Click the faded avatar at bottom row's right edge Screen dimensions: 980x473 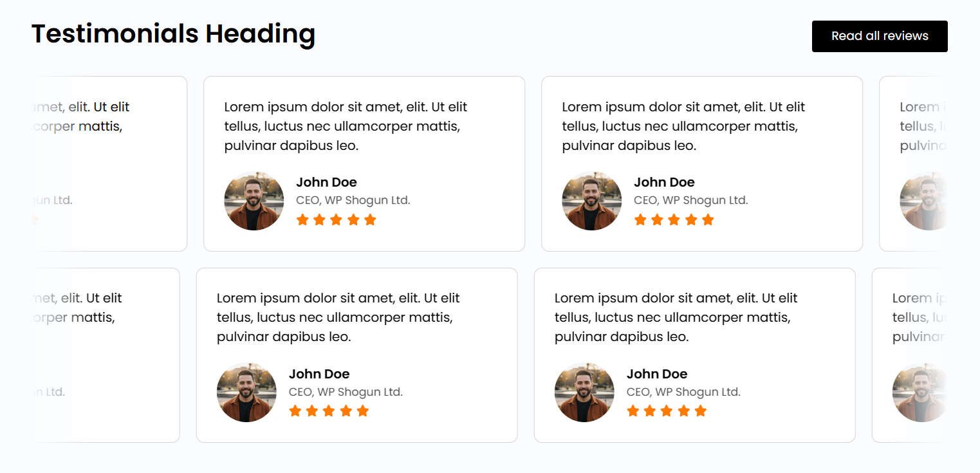point(919,393)
